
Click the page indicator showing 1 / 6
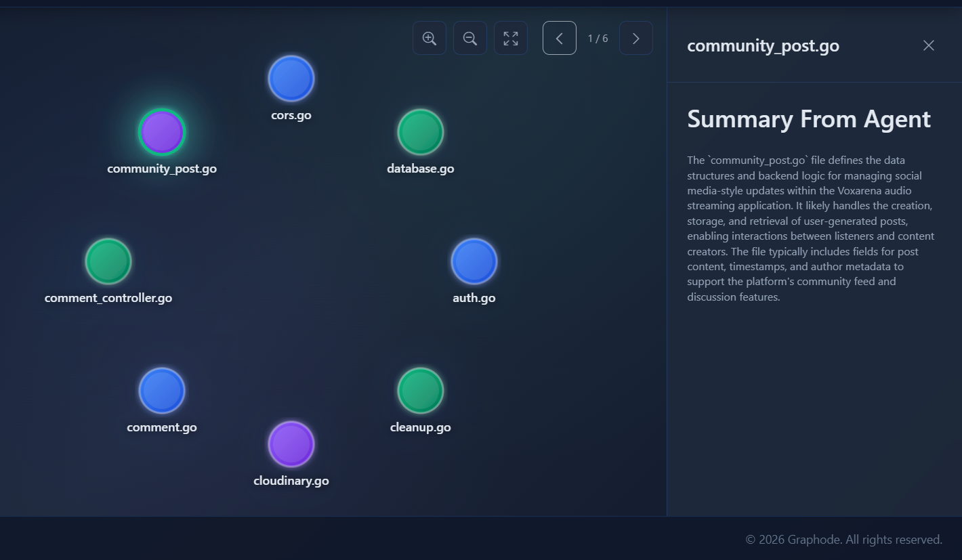(x=597, y=38)
